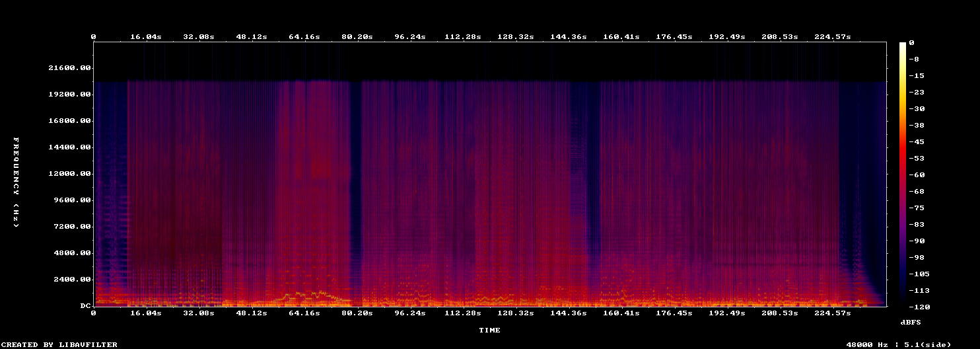Click 224.57s on the bottom time axis

click(x=833, y=313)
